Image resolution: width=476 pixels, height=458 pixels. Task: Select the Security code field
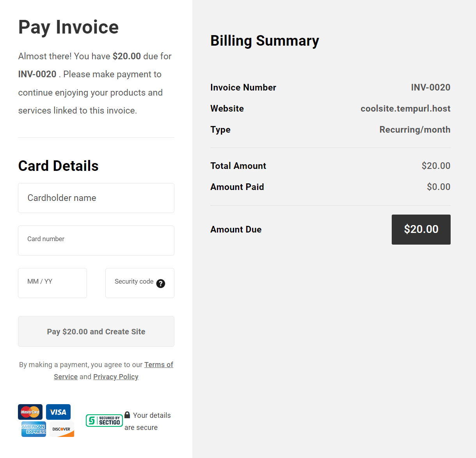pyautogui.click(x=140, y=283)
